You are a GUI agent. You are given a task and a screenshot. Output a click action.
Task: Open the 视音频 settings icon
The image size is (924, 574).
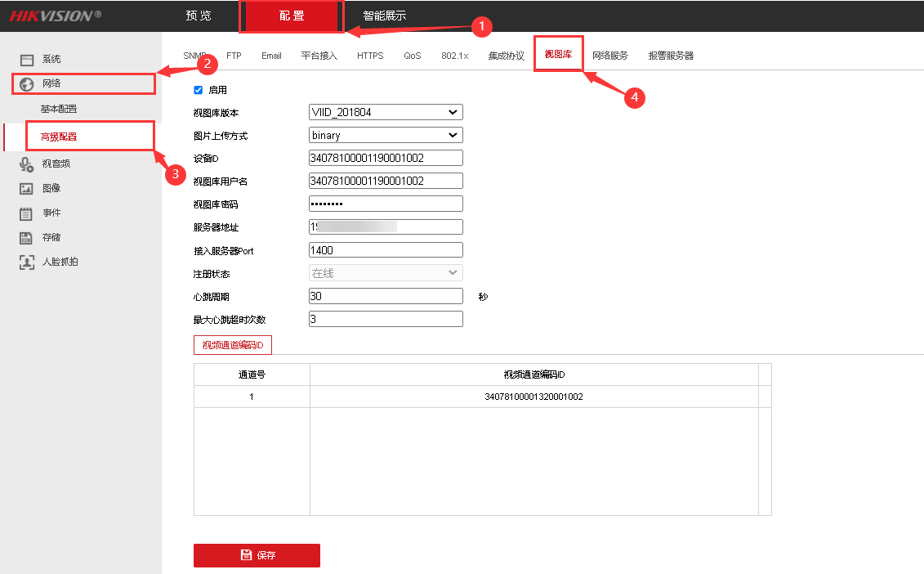[x=29, y=164]
